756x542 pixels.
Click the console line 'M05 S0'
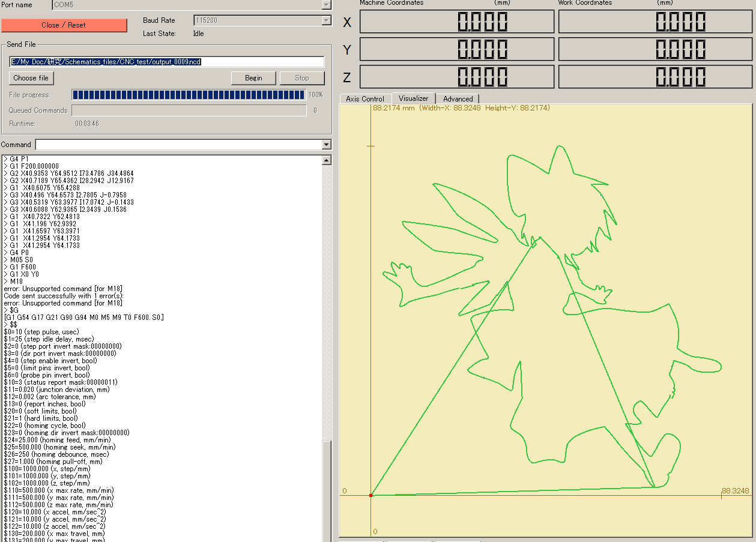(20, 260)
